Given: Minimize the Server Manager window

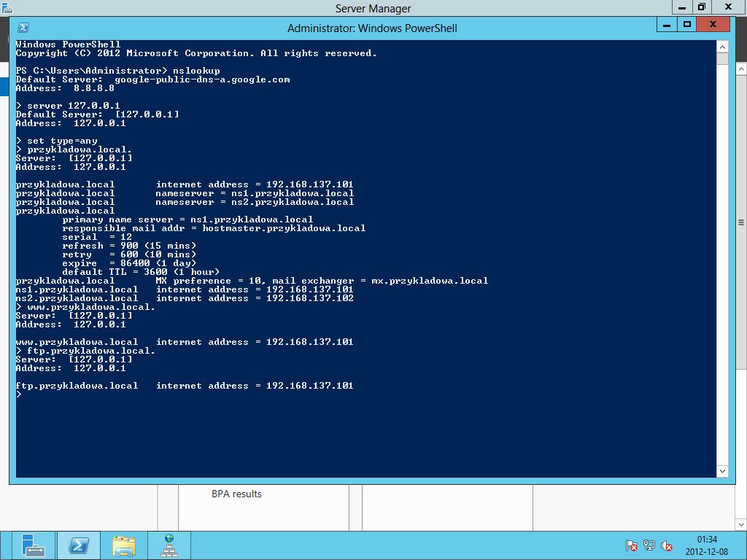Looking at the screenshot, I should (x=682, y=7).
